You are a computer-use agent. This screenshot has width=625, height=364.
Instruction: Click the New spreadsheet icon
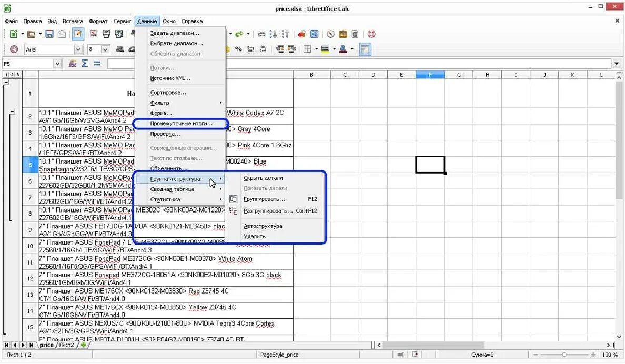(13, 34)
